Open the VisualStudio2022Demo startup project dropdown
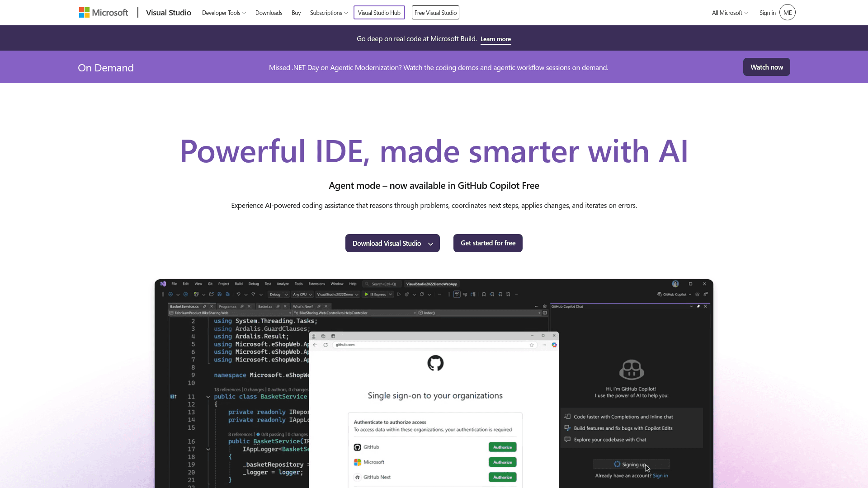Image resolution: width=868 pixels, height=488 pixels. coord(338,294)
